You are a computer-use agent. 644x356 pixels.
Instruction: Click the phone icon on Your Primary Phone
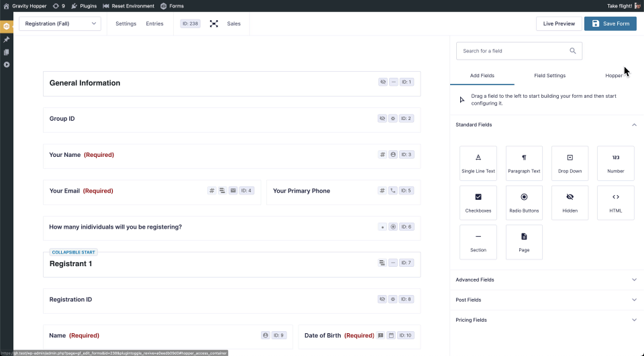point(393,190)
